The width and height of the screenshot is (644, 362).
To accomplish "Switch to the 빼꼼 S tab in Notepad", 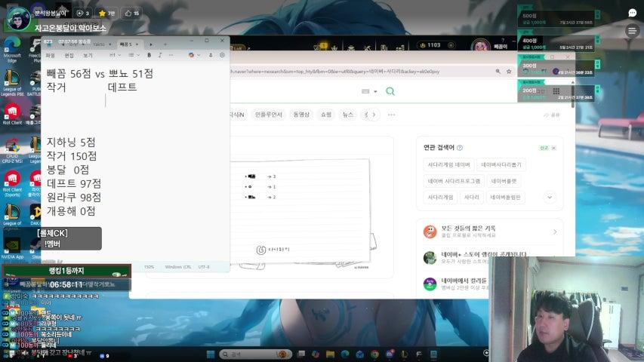I will tap(126, 44).
